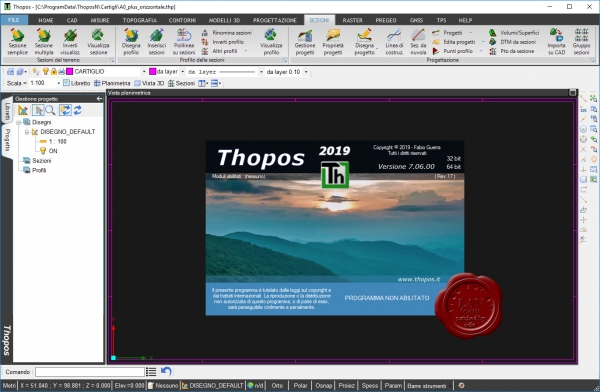Image resolution: width=600 pixels, height=392 pixels.
Task: Choose the Polilinea su sezioni icon
Action: tap(184, 41)
